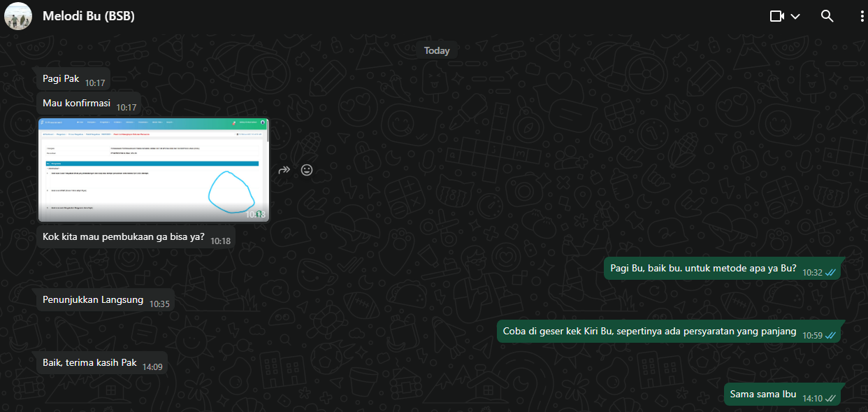Screen dimensions: 868x412
Task: Click the 10:35 timestamp
Action: coord(159,304)
